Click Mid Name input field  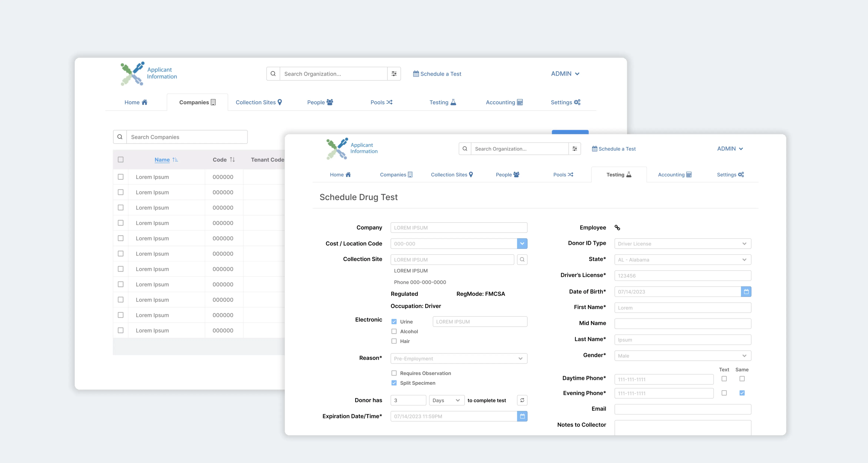coord(683,324)
